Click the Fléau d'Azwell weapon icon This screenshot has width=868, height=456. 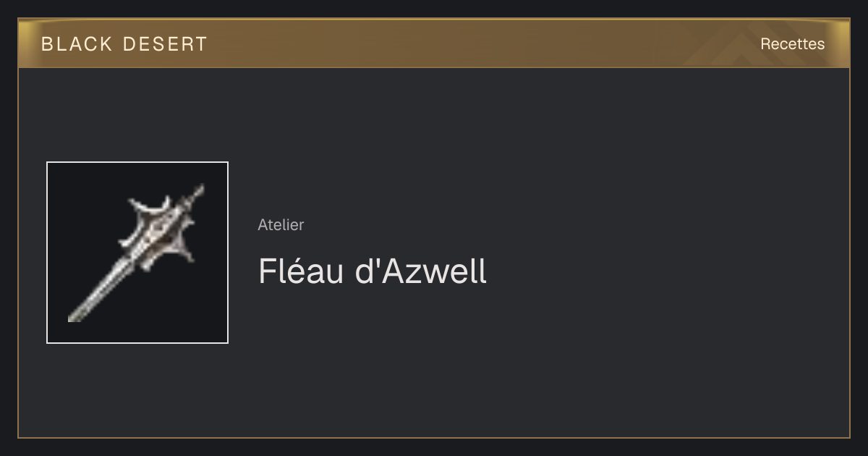pyautogui.click(x=137, y=253)
